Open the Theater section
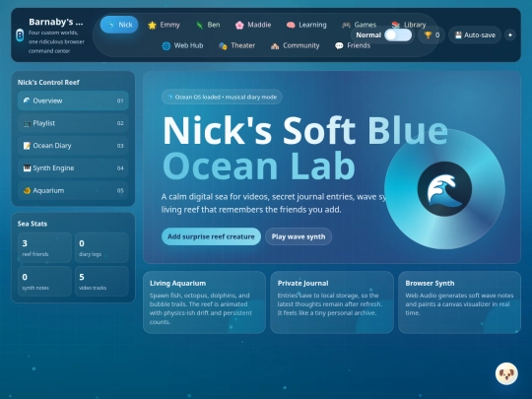The width and height of the screenshot is (532, 399). [x=236, y=45]
